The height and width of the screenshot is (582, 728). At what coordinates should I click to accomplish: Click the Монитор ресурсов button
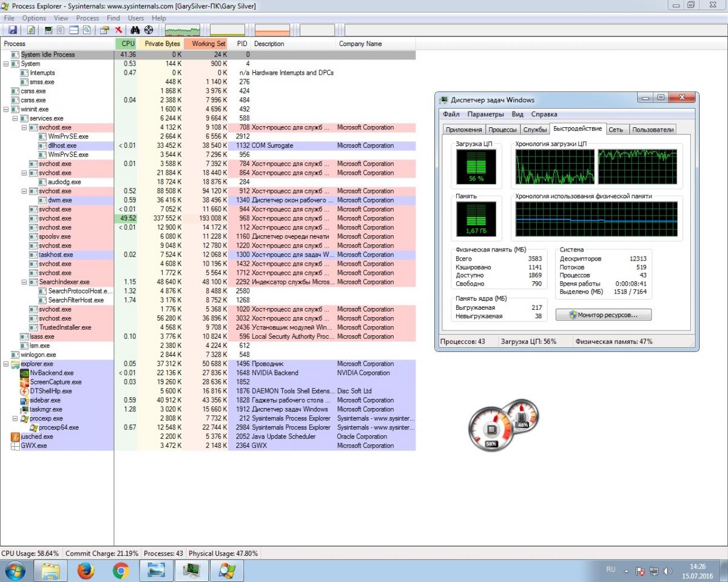coord(604,315)
